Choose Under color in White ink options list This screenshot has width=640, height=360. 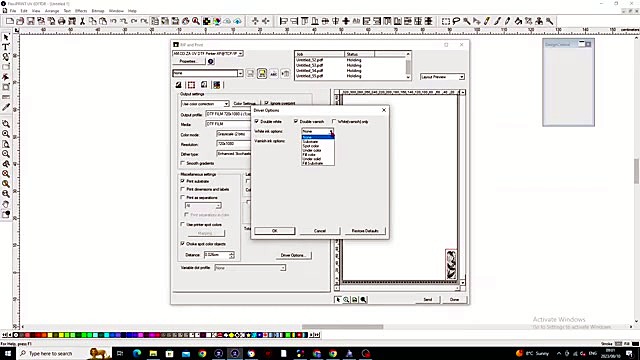(318, 150)
